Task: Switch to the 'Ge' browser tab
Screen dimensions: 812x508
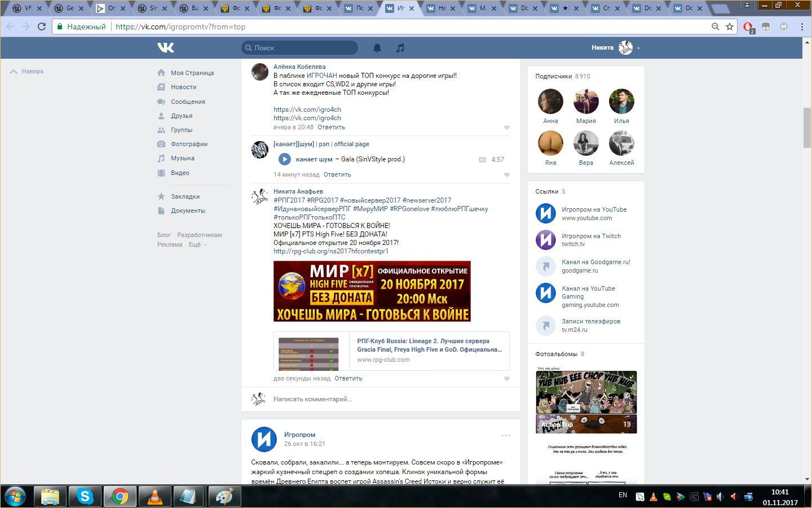Action: coord(69,8)
